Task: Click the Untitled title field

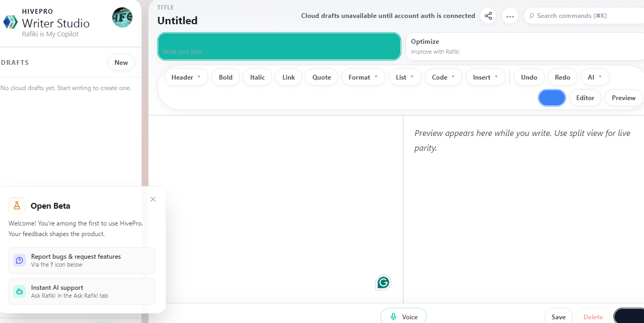Action: point(177,21)
